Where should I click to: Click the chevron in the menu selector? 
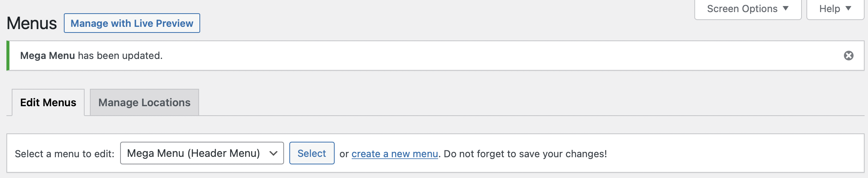coord(273,153)
